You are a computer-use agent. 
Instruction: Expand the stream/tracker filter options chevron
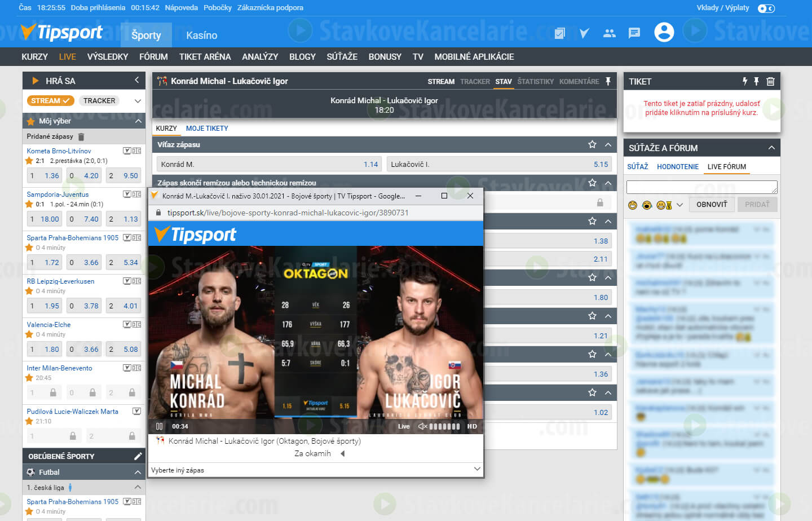[x=138, y=101]
